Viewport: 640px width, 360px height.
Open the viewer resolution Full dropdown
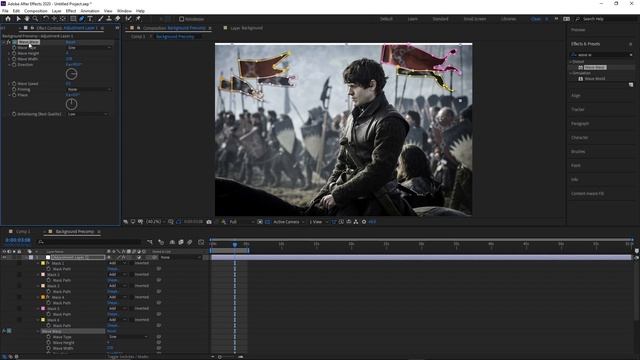click(x=240, y=222)
